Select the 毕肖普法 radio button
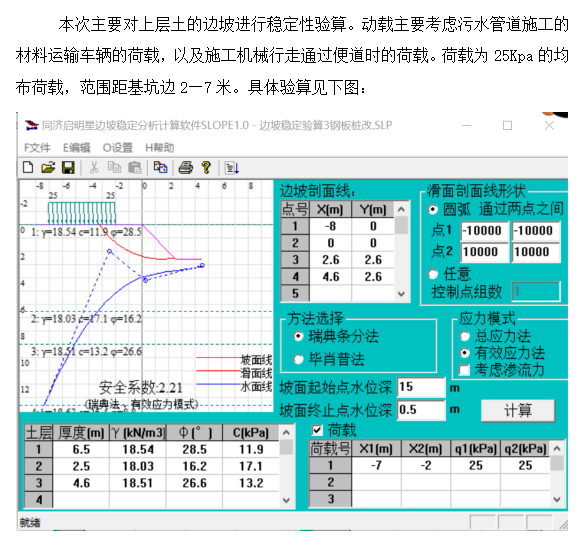Viewport: 585px width, 540px height. pyautogui.click(x=298, y=359)
